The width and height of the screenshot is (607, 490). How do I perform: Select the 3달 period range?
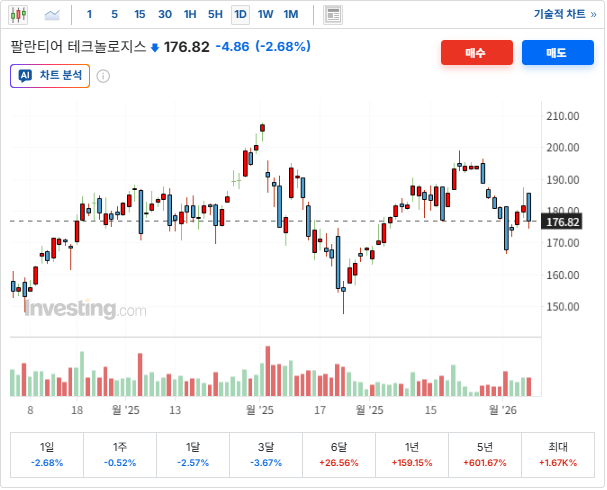click(266, 455)
